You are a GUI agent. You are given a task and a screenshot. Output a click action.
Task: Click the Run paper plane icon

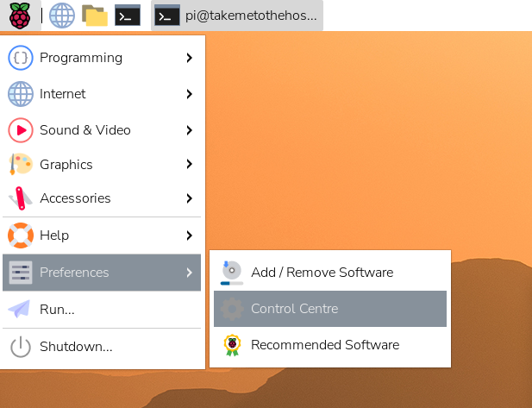tap(19, 309)
